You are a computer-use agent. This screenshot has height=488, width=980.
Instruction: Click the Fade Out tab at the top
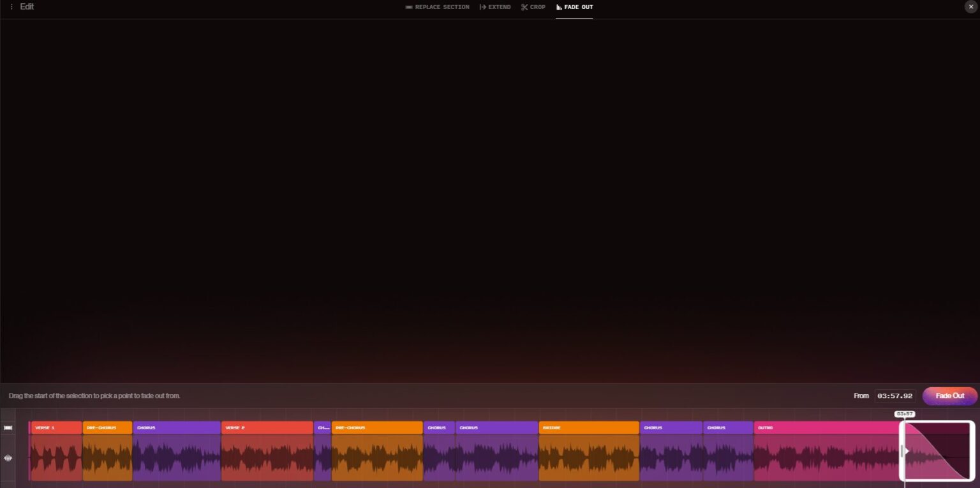point(574,7)
